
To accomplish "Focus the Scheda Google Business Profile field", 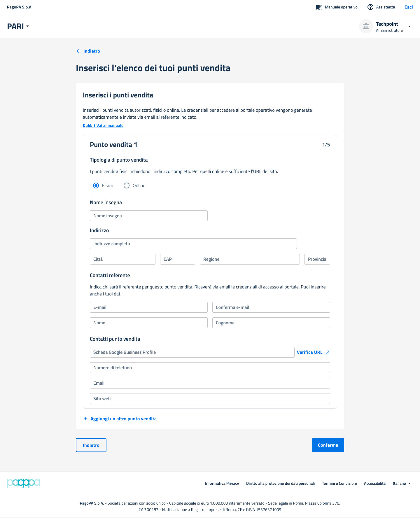I will tap(192, 352).
